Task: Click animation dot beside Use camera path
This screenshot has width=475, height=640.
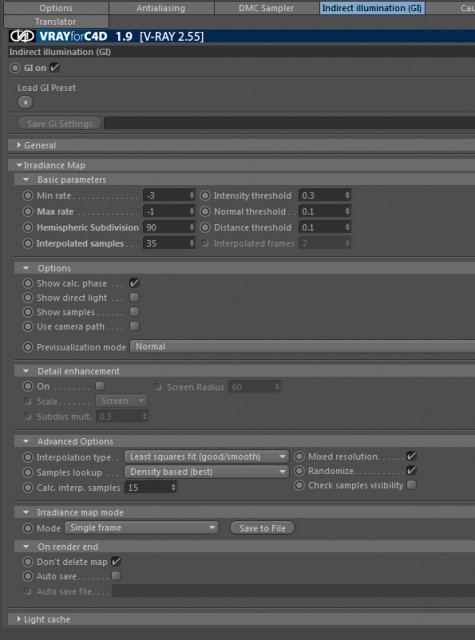Action: [27, 327]
